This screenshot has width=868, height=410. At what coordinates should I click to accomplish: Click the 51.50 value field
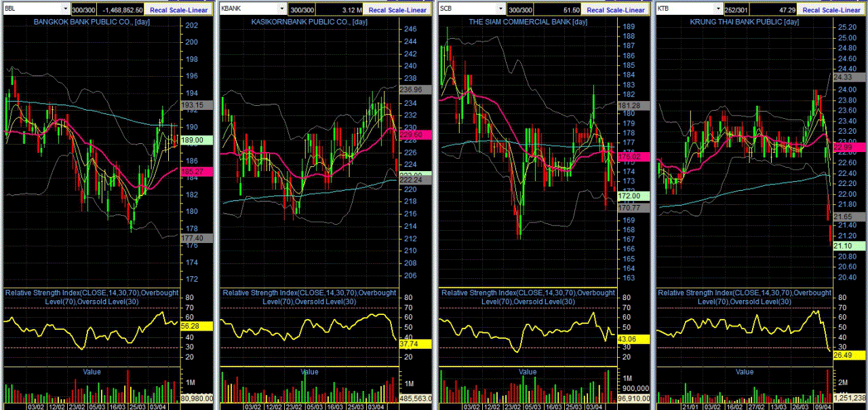557,10
